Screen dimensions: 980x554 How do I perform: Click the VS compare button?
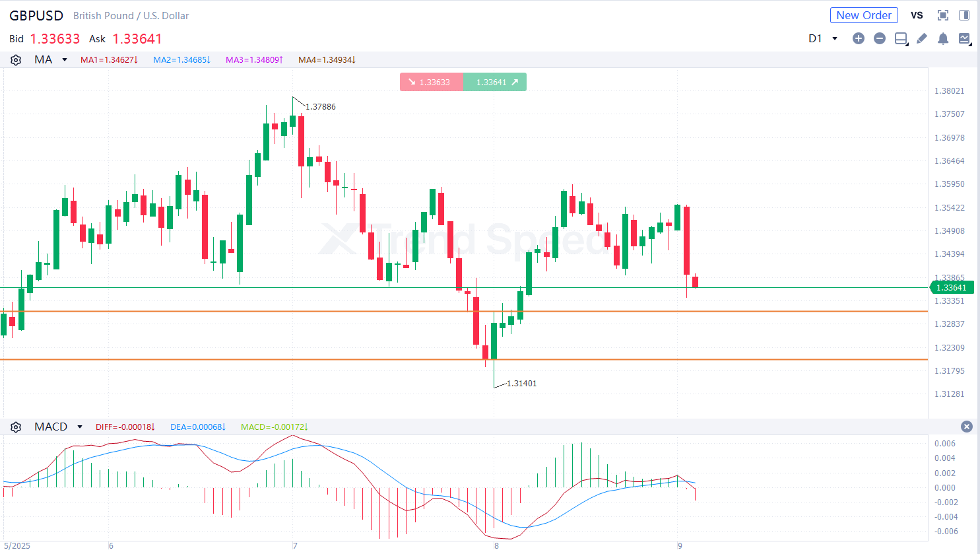point(917,15)
